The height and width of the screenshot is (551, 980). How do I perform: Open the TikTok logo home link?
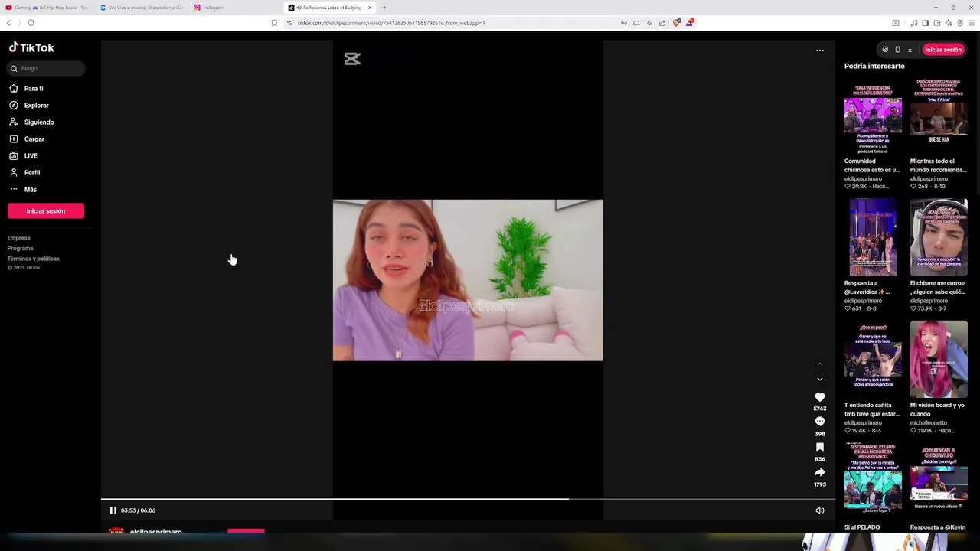(x=31, y=47)
